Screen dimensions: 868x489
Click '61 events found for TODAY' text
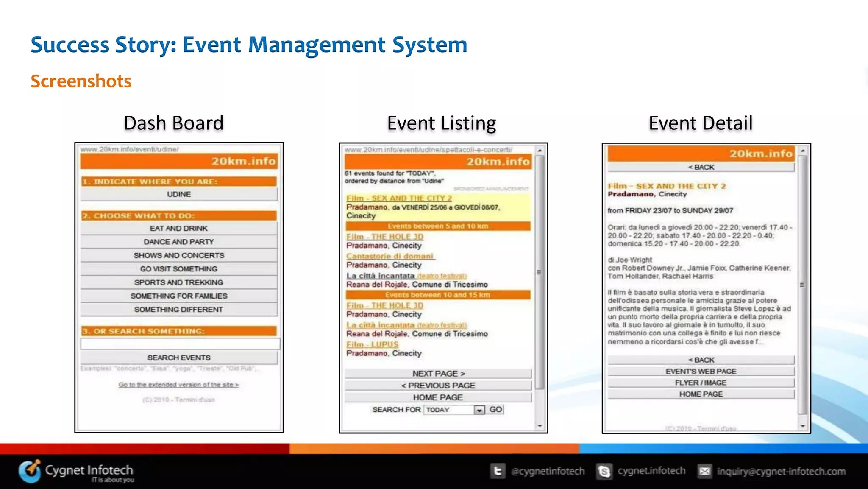pos(389,173)
